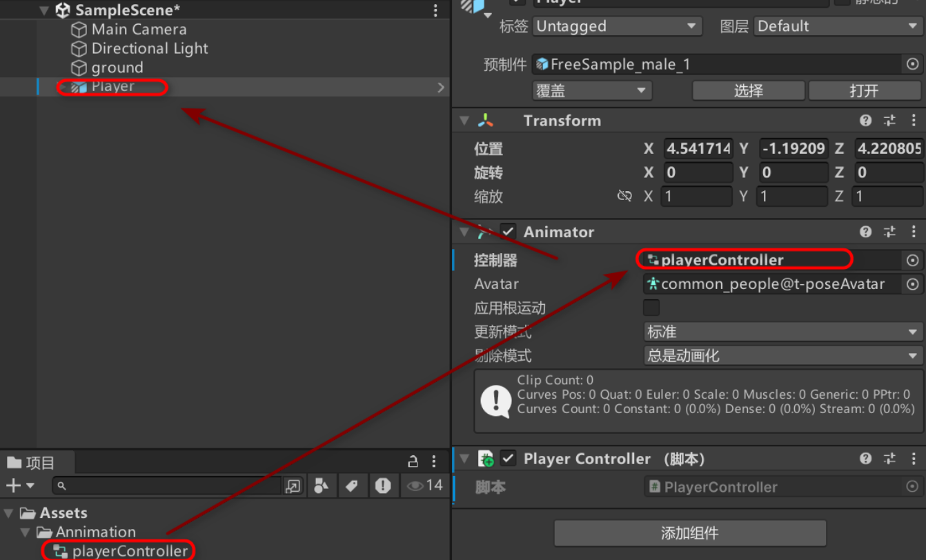This screenshot has width=926, height=560.
Task: Open 图层 Default dropdown
Action: (838, 27)
